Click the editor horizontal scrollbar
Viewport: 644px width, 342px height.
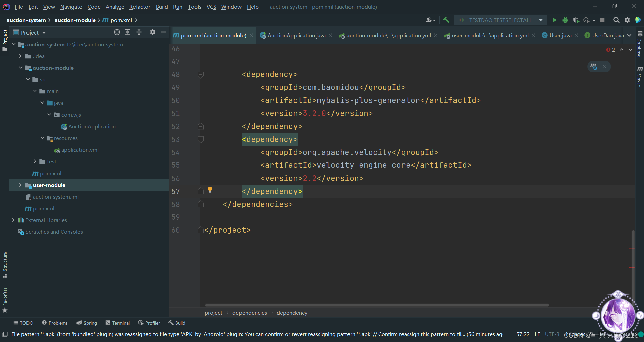tap(376, 305)
